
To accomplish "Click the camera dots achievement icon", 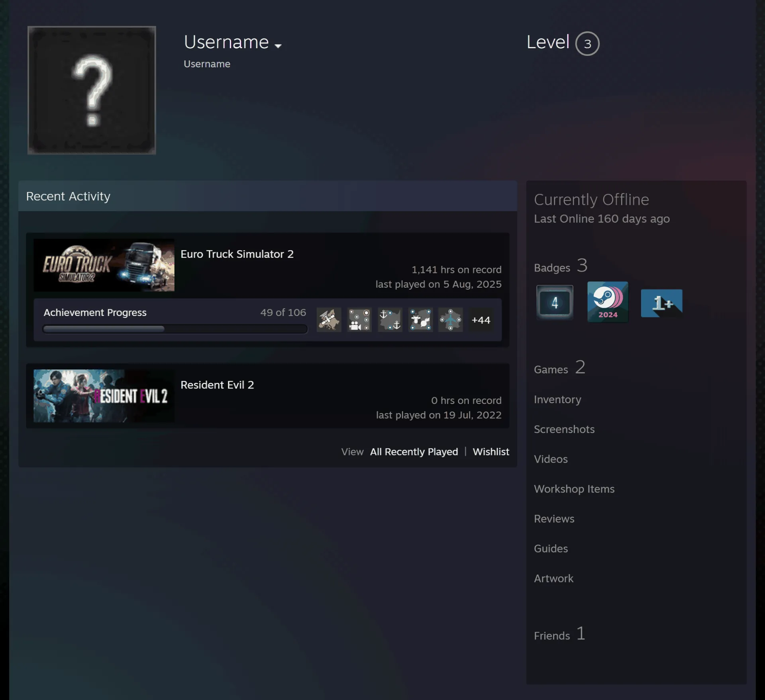I will tap(359, 320).
